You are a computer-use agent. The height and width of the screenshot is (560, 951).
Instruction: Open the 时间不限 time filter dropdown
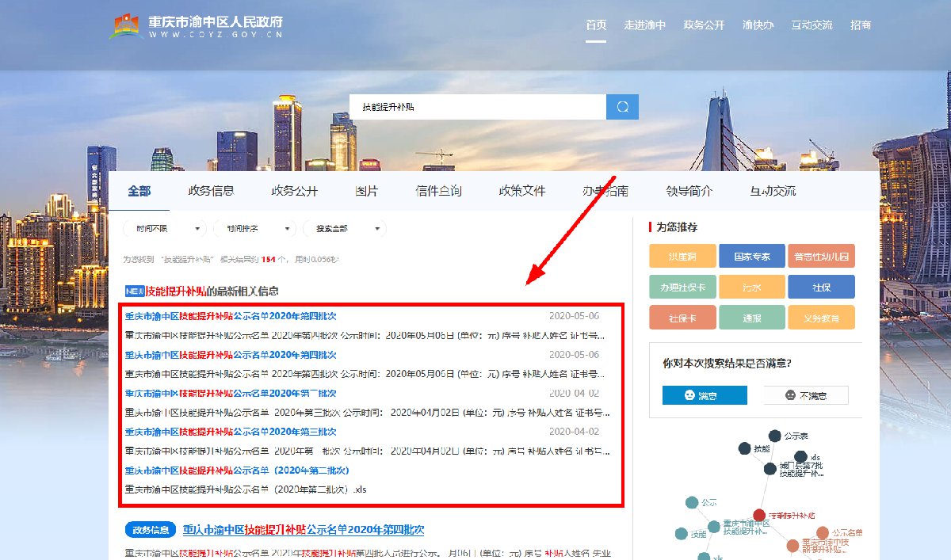[167, 229]
